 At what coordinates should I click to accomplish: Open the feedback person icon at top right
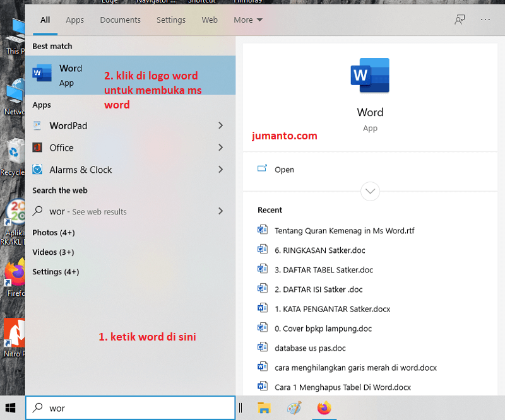click(x=460, y=20)
